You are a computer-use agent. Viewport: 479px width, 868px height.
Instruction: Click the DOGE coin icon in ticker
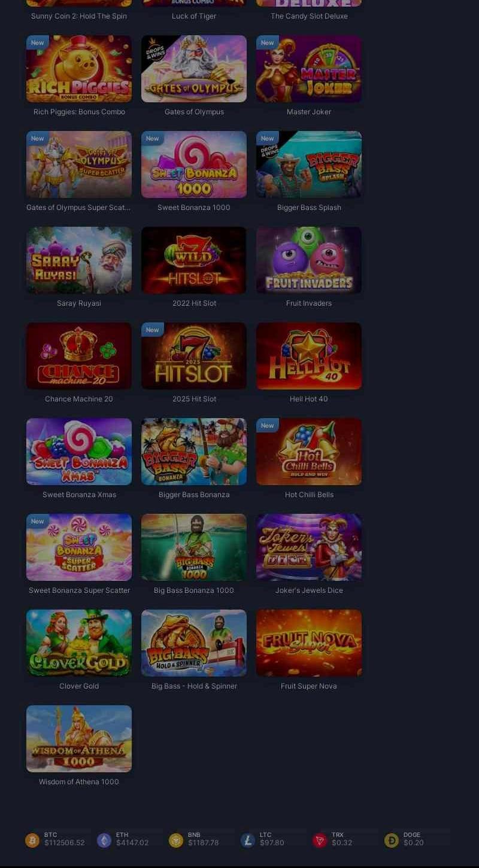[392, 840]
